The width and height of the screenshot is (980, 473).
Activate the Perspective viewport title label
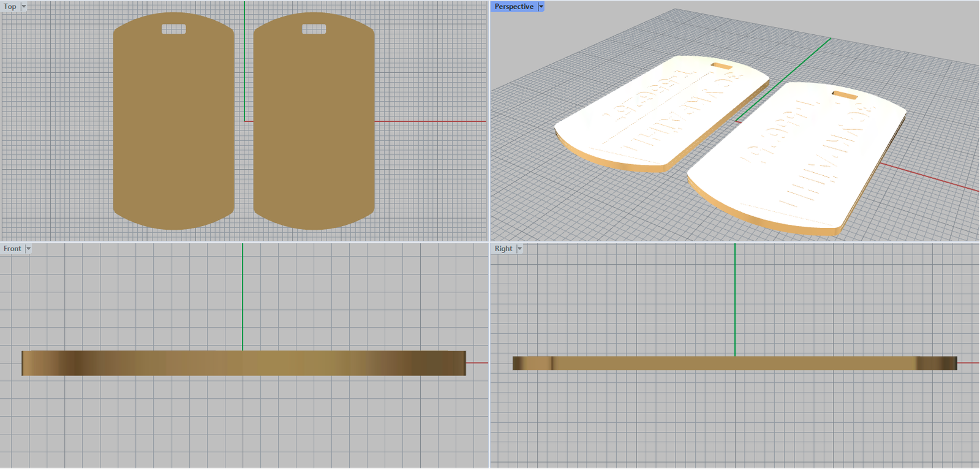513,7
